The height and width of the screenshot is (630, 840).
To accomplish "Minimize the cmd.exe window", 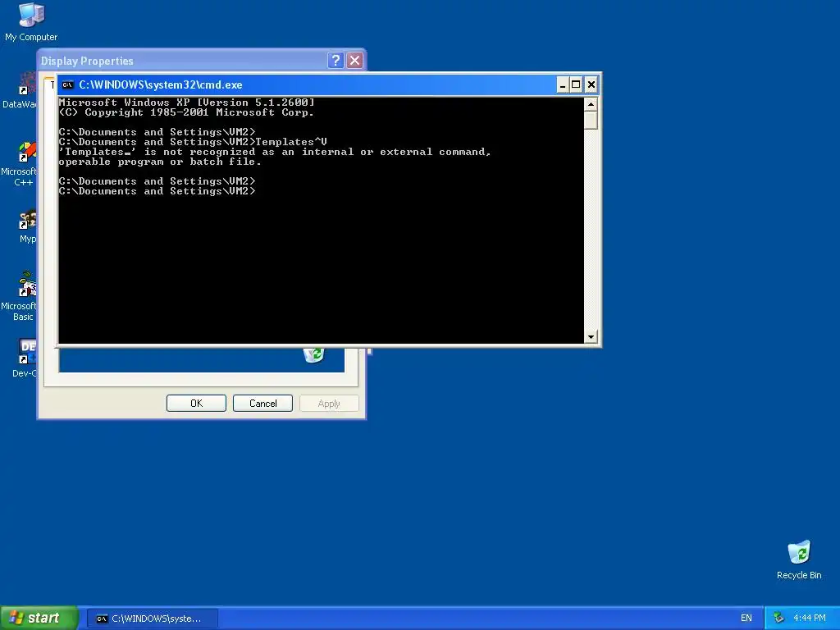I will tap(563, 84).
